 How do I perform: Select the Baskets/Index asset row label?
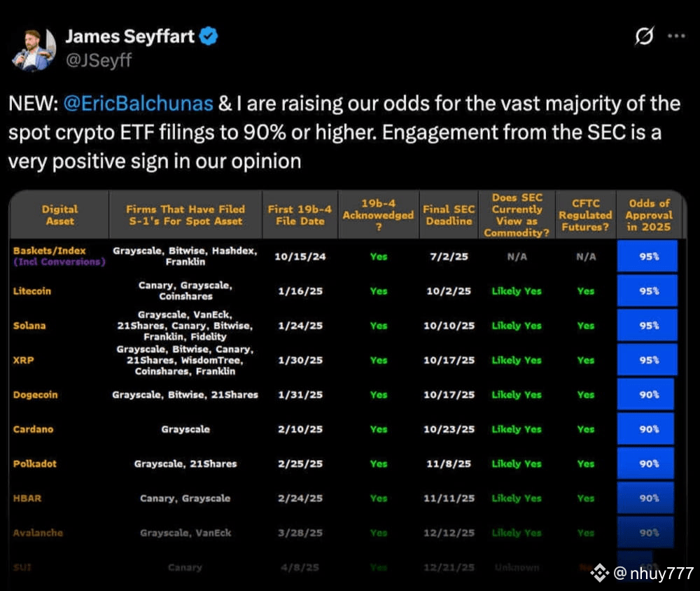59,256
